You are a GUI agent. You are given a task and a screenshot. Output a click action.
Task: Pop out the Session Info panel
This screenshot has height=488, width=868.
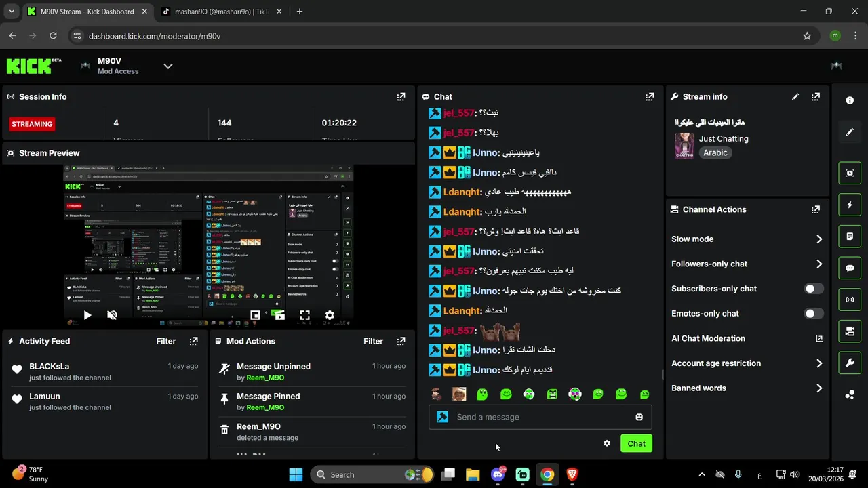click(x=401, y=97)
